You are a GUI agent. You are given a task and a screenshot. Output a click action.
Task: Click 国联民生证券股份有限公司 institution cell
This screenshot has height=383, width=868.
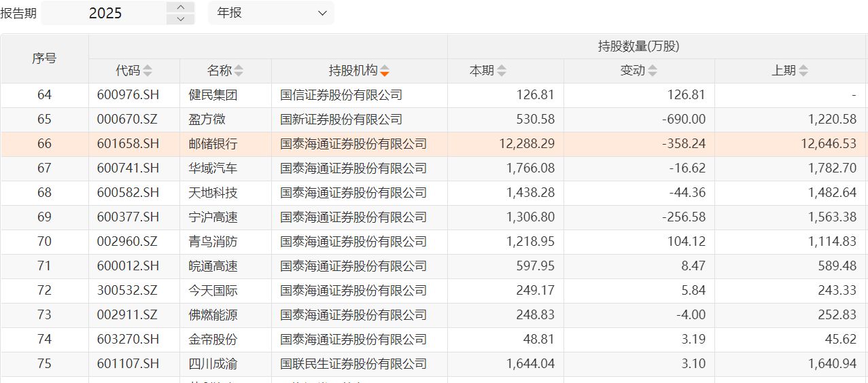tap(353, 364)
